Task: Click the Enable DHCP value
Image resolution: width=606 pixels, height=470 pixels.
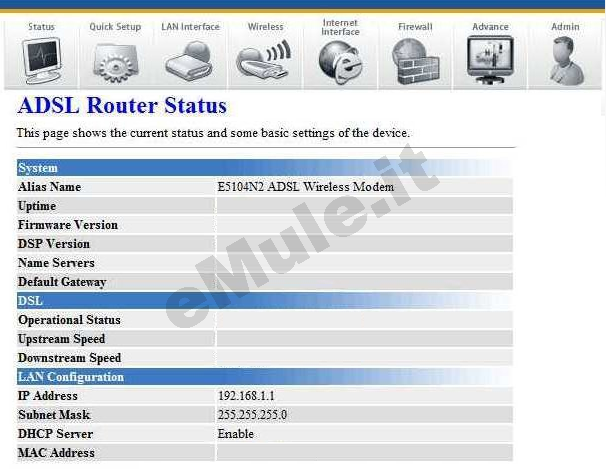Action: 235,434
